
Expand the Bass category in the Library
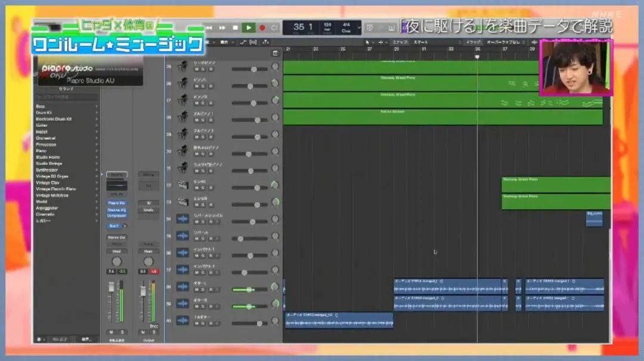67,106
